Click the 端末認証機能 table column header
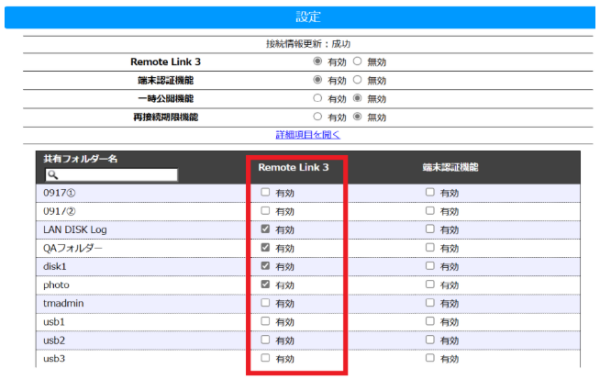The image size is (600, 391). (x=450, y=167)
